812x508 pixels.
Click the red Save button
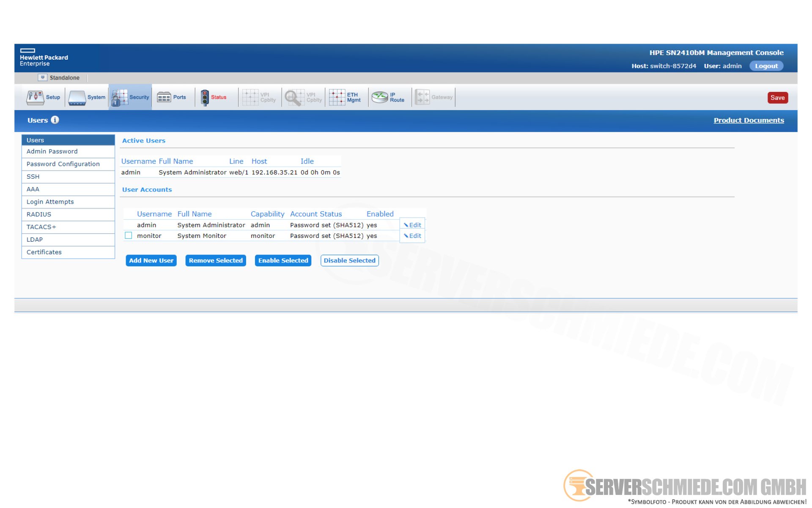click(x=777, y=97)
